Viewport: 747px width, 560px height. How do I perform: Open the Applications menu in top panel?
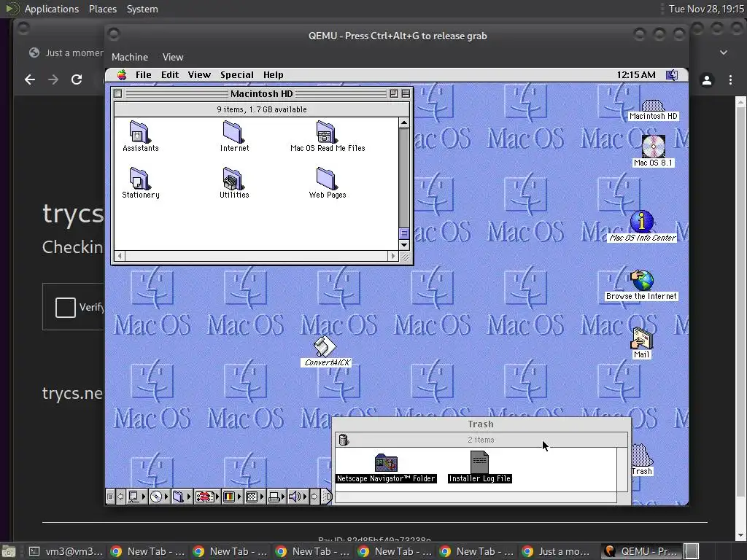coord(52,9)
